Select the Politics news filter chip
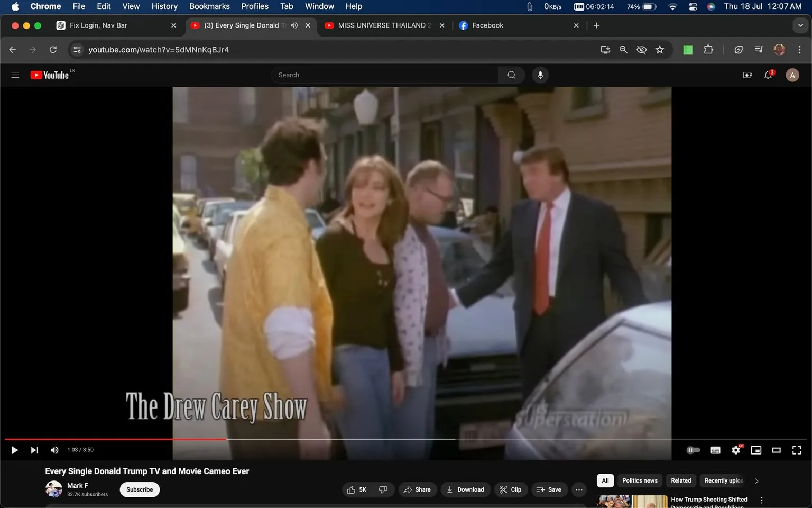Viewport: 812px width, 508px height. (x=639, y=480)
